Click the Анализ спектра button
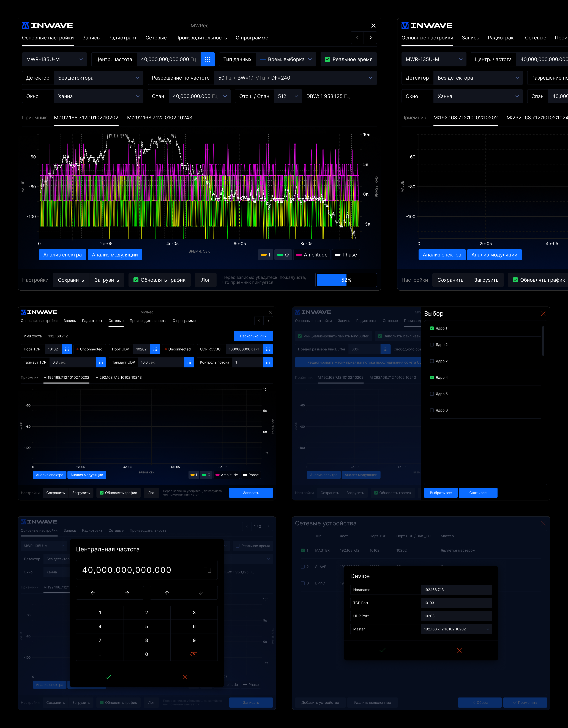The width and height of the screenshot is (568, 728). click(x=62, y=255)
